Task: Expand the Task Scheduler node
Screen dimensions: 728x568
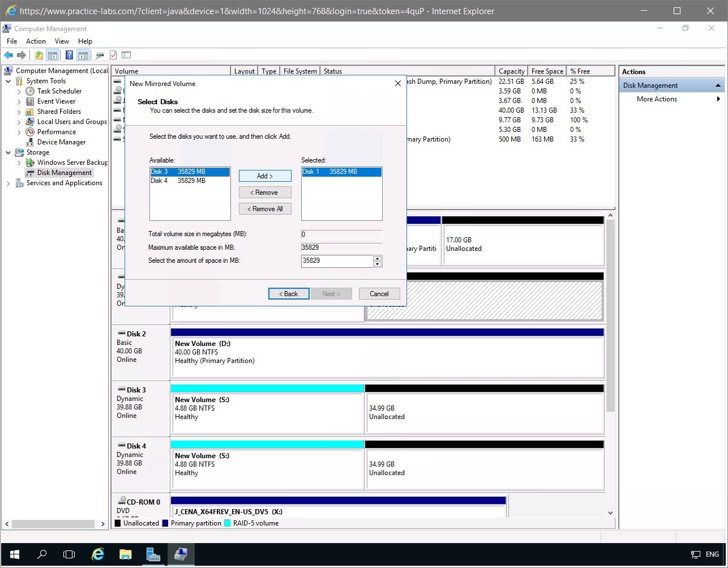Action: tap(19, 91)
